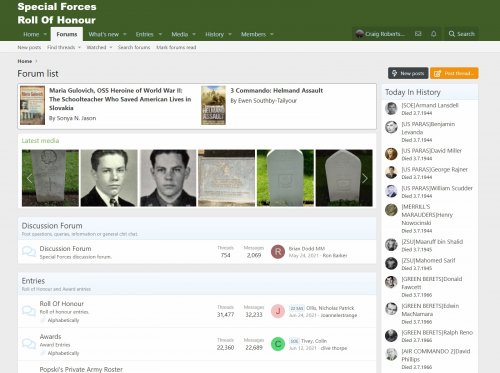Click the dark New posts button
The width and height of the screenshot is (500, 373).
coord(408,73)
